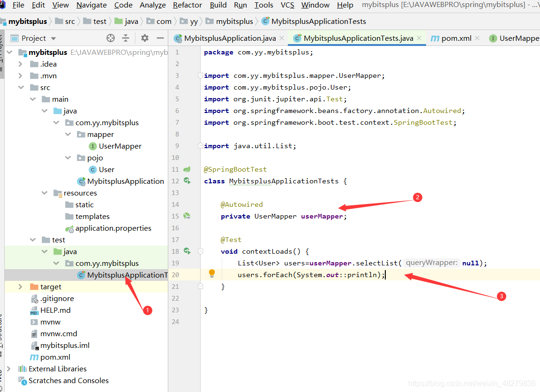Click the yellow light bulb intention icon

(x=212, y=273)
